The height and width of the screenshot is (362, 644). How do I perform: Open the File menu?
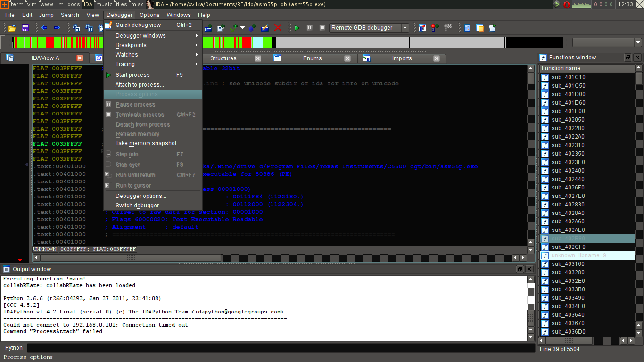tap(10, 15)
